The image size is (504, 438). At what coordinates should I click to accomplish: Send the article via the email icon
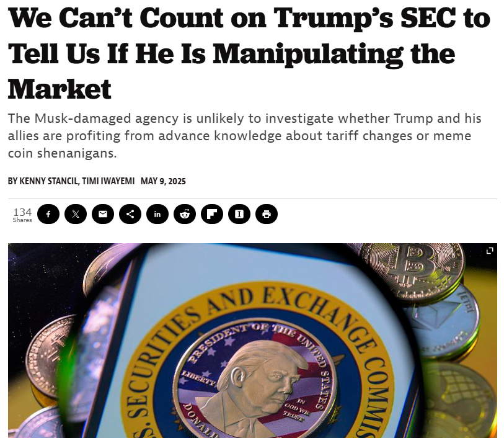[x=103, y=214]
